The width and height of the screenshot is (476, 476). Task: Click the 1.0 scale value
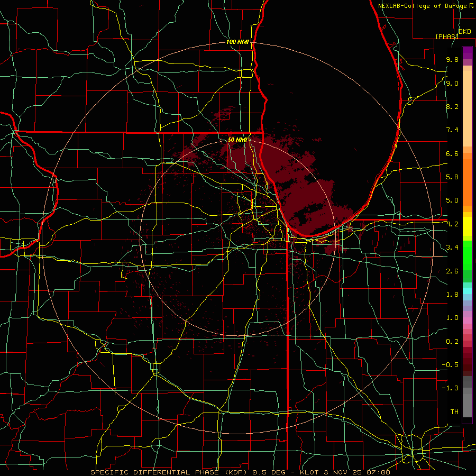coord(452,317)
